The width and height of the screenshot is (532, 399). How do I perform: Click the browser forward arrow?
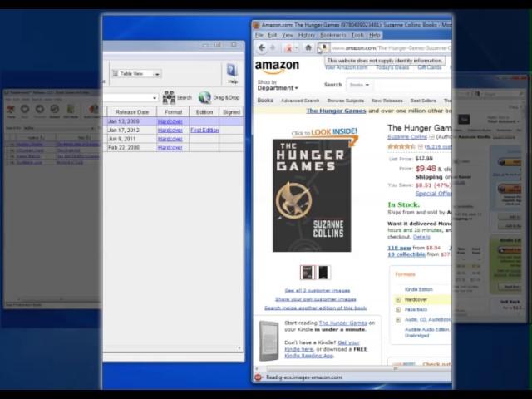[273, 48]
